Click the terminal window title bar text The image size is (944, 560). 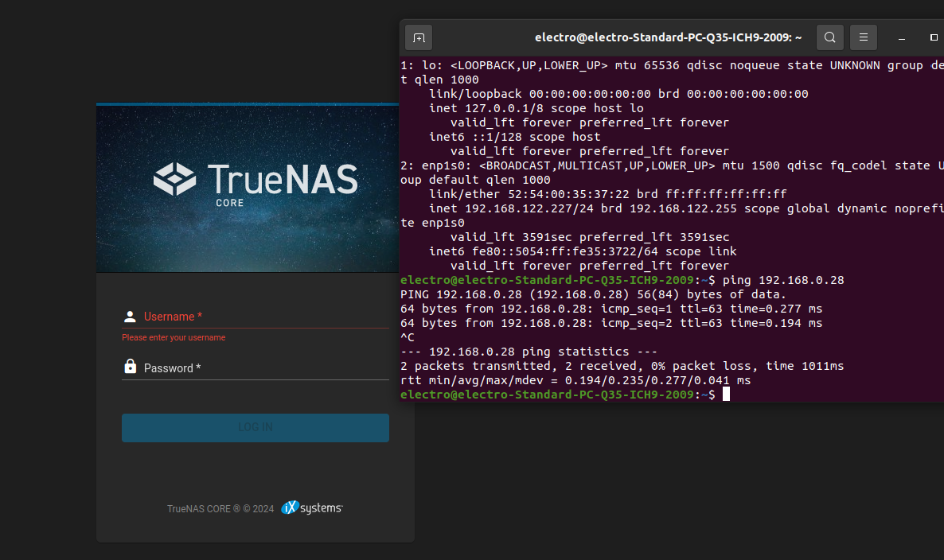pyautogui.click(x=669, y=37)
